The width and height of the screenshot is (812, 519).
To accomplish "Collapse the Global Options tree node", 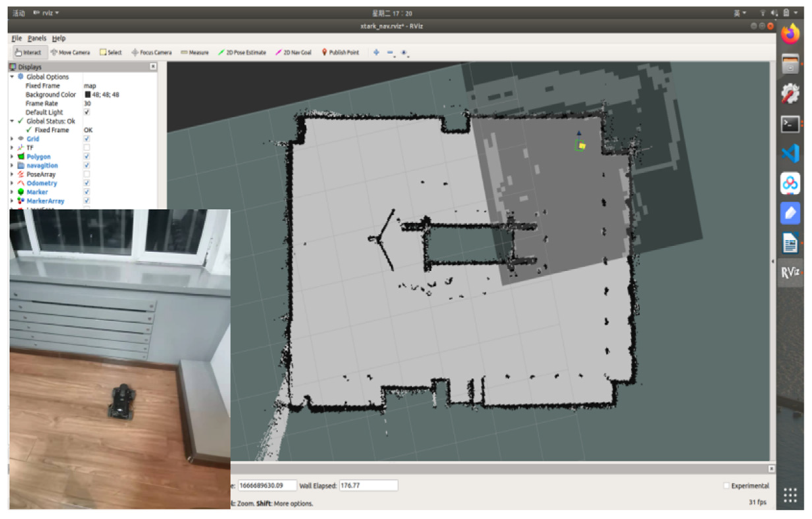I will click(x=12, y=77).
